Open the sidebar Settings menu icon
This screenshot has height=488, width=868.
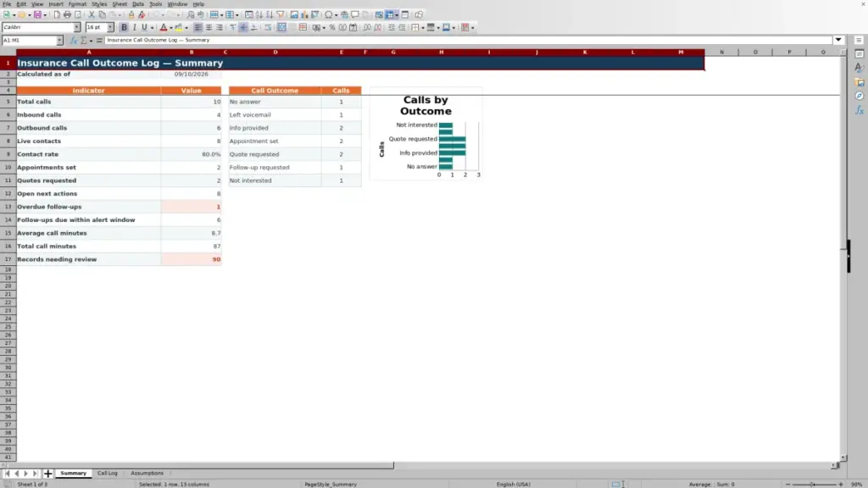click(860, 41)
